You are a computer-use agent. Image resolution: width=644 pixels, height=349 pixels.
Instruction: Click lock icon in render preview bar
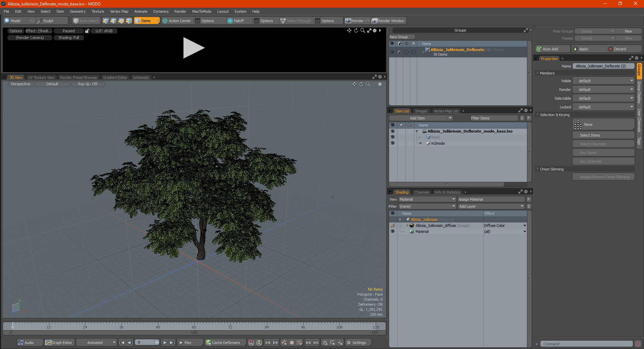(x=87, y=31)
